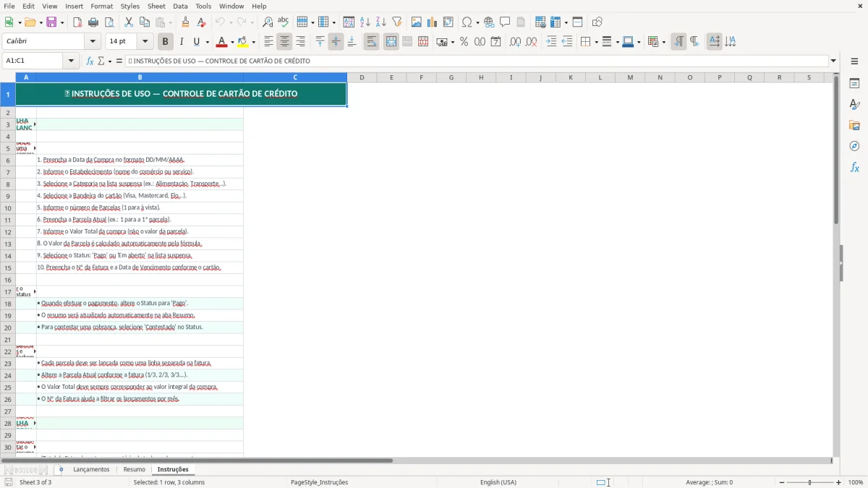Open the Styles menu

[x=130, y=6]
